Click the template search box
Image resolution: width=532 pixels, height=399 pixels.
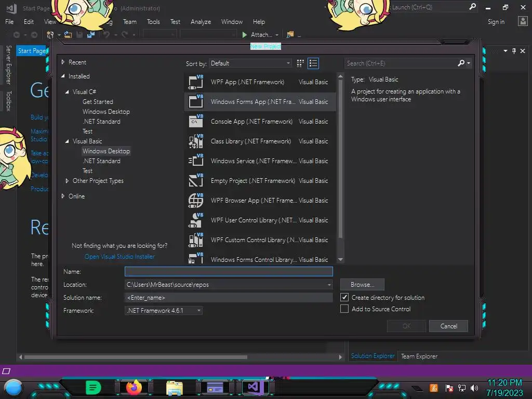[401, 63]
